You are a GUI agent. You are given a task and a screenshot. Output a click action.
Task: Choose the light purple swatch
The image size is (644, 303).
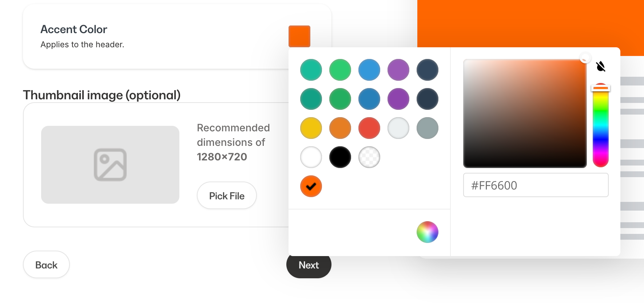[398, 70]
